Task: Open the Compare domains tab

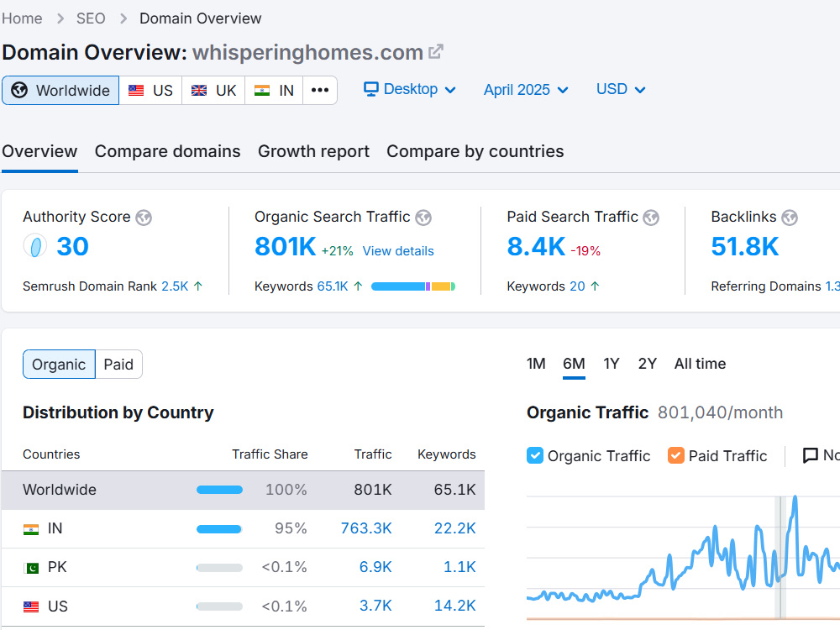Action: click(x=168, y=151)
